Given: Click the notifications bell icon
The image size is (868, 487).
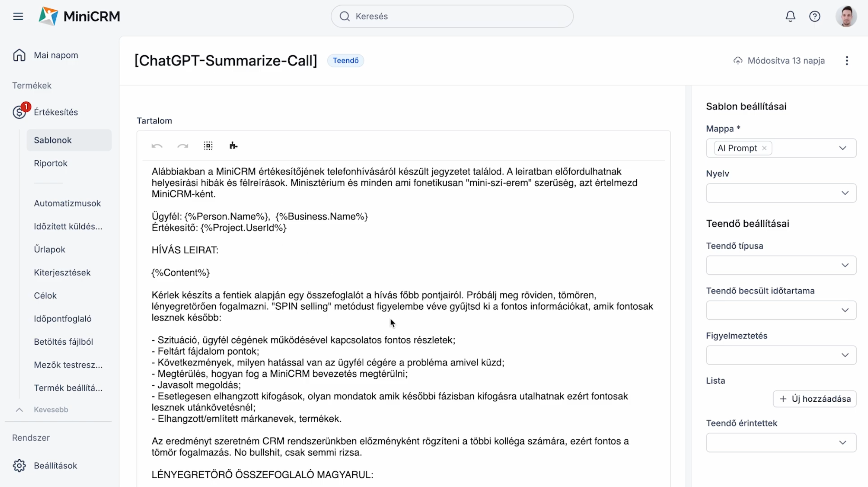Looking at the screenshot, I should pos(790,16).
